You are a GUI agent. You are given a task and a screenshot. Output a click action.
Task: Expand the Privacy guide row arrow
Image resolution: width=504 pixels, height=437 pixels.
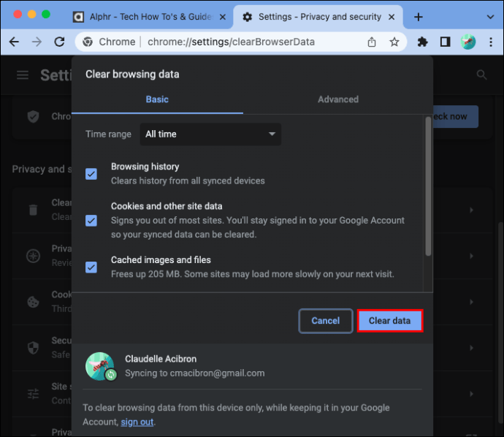471,256
